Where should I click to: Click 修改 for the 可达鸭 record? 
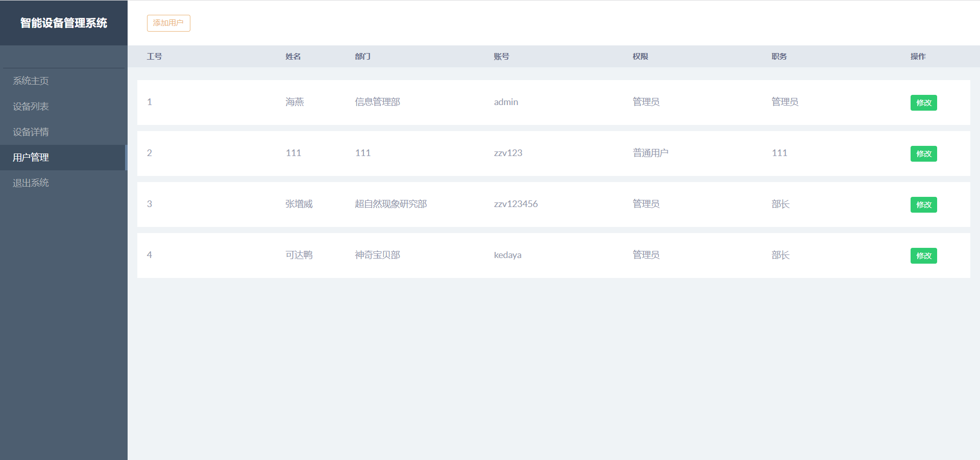click(923, 255)
